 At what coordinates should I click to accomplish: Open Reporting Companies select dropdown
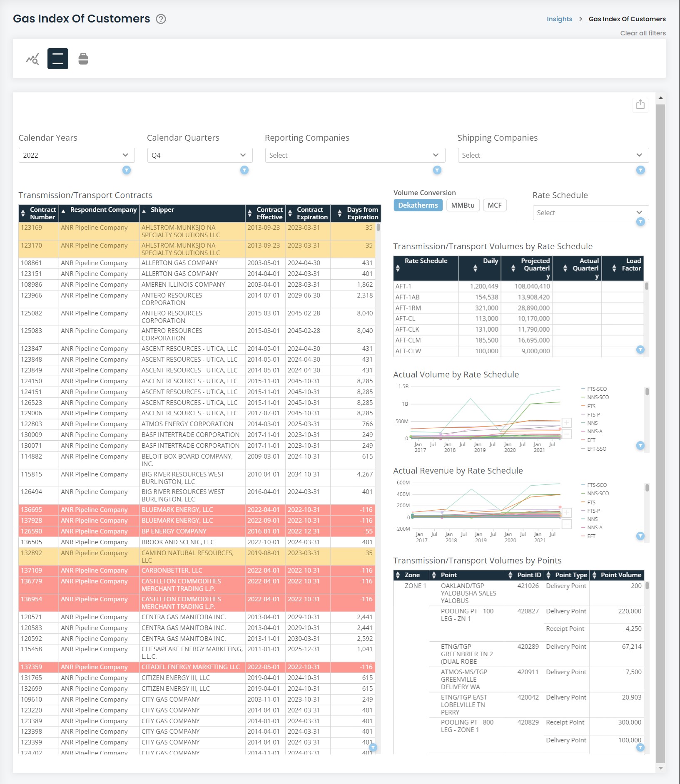click(x=355, y=155)
